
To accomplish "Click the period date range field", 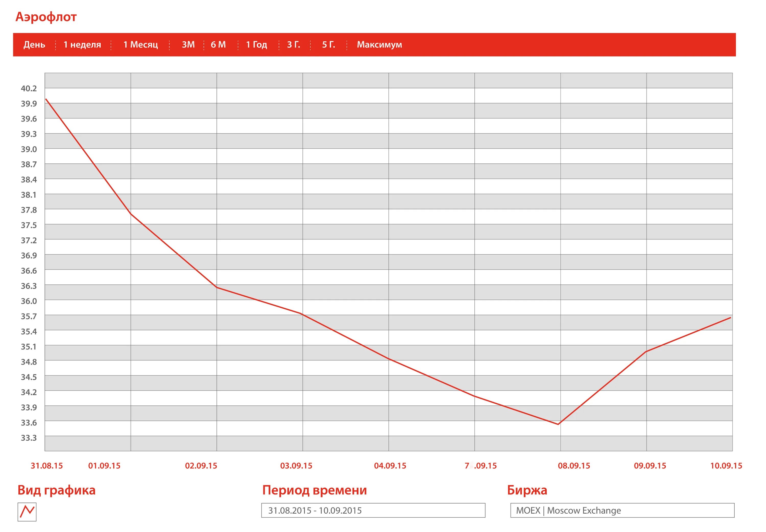I will click(373, 510).
